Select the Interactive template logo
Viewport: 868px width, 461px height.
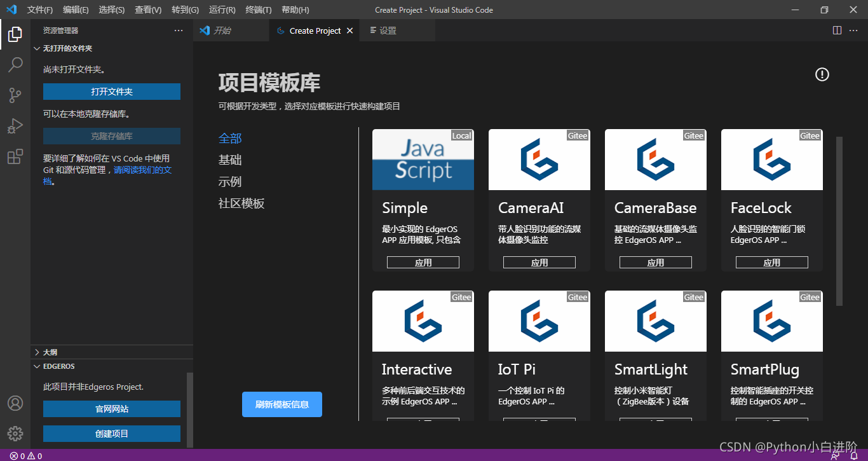[x=423, y=321]
